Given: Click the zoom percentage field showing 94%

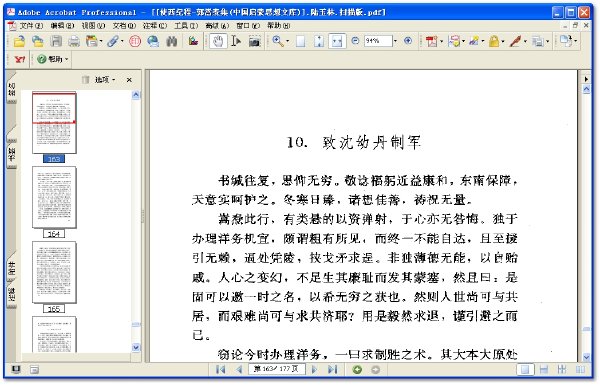Looking at the screenshot, I should [378, 41].
